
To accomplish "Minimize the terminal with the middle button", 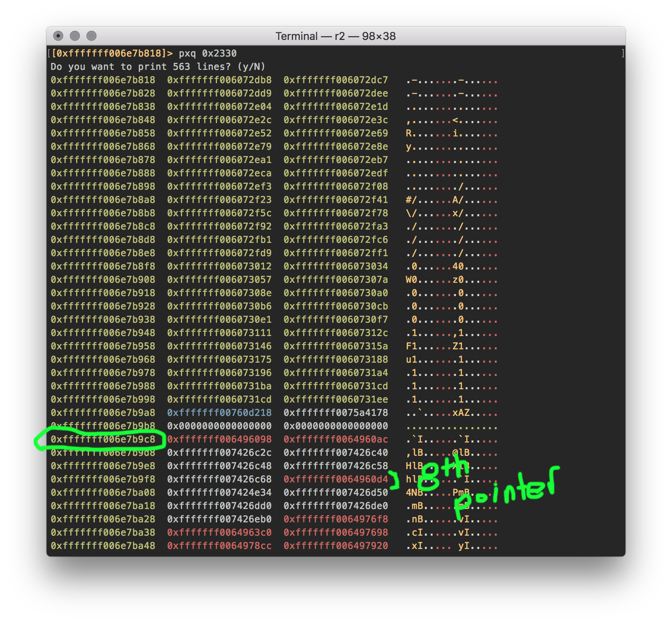I will click(75, 36).
